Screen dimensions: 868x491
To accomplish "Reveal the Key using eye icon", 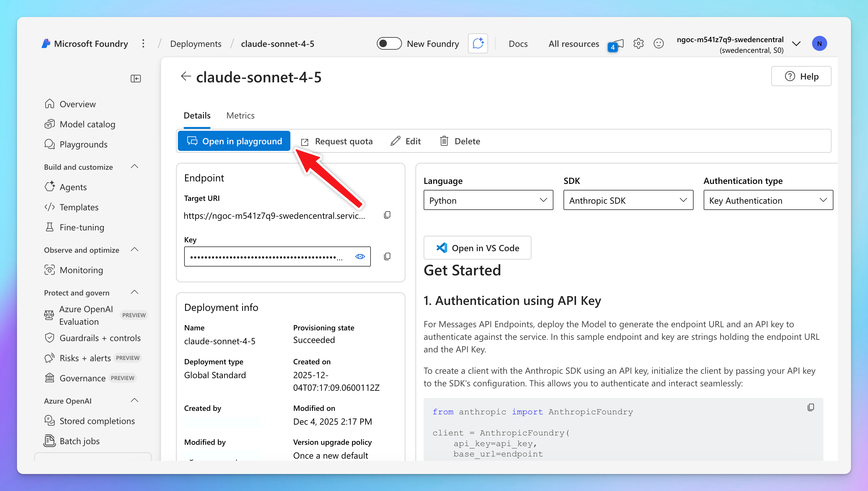I will [x=360, y=257].
